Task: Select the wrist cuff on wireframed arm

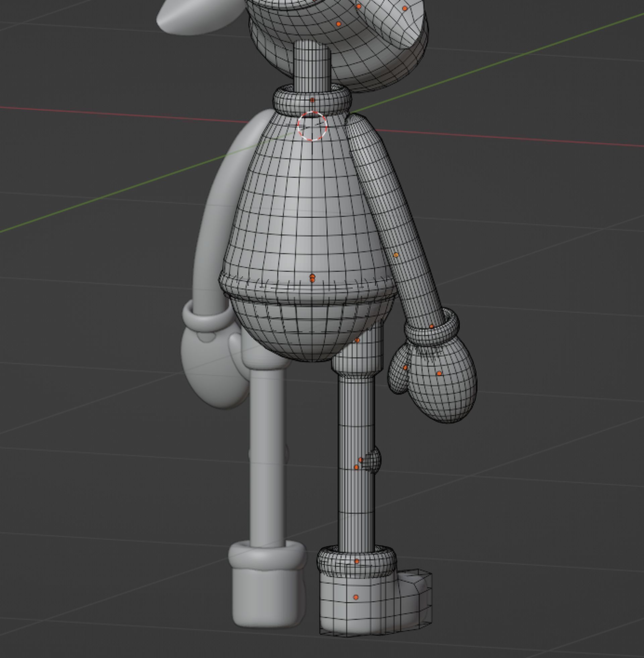Action: tap(432, 327)
